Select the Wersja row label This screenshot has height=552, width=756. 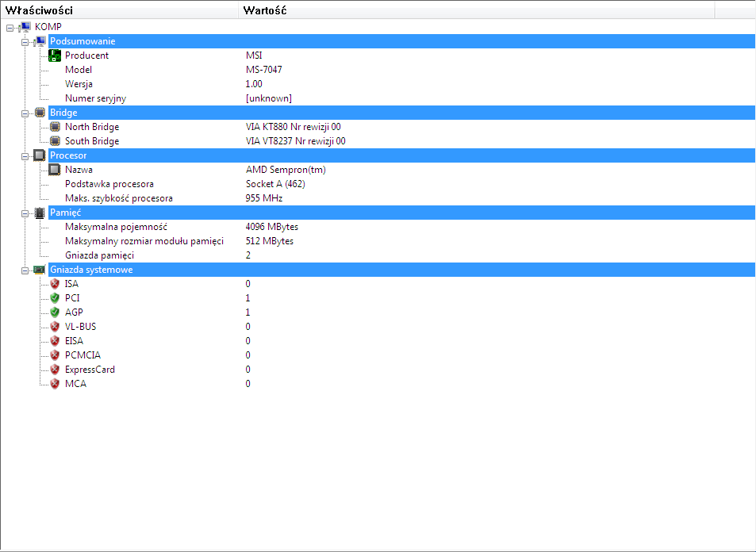tap(79, 84)
